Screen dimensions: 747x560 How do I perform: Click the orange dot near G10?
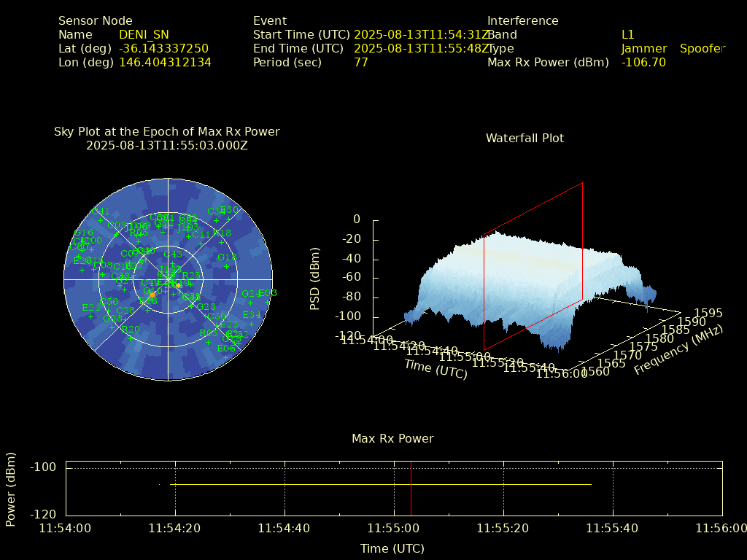click(152, 295)
